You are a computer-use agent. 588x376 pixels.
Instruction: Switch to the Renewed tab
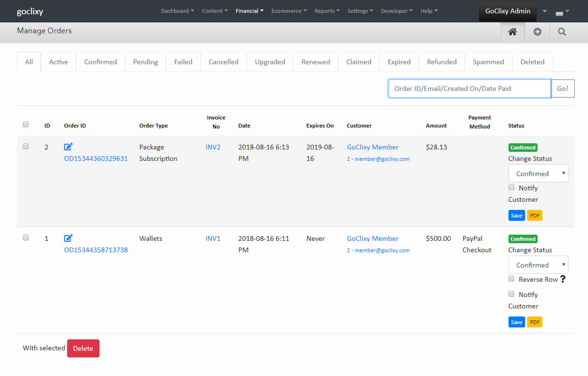coord(316,62)
